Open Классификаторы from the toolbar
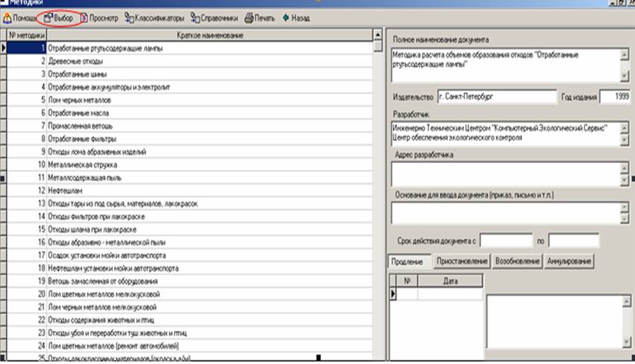The height and width of the screenshot is (364, 635). 155,18
